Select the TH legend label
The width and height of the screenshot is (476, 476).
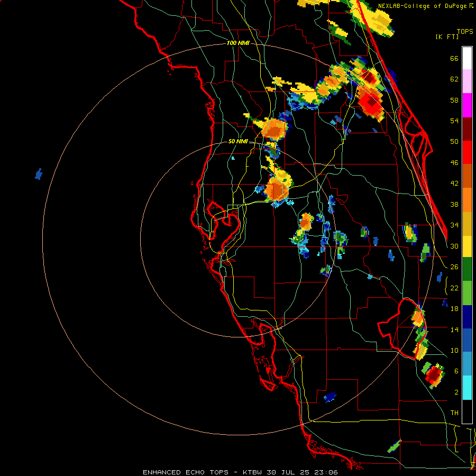[x=454, y=413]
